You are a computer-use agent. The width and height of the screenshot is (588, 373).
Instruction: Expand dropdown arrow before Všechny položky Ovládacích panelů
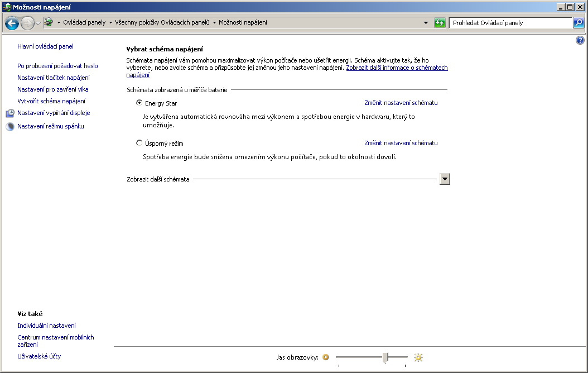click(x=110, y=22)
